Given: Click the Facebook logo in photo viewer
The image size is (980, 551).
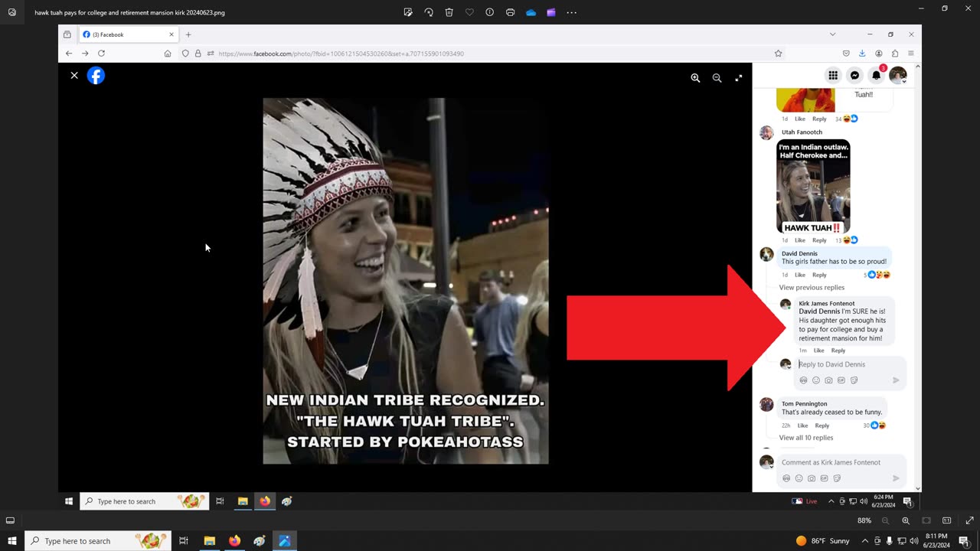Looking at the screenshot, I should (96, 75).
